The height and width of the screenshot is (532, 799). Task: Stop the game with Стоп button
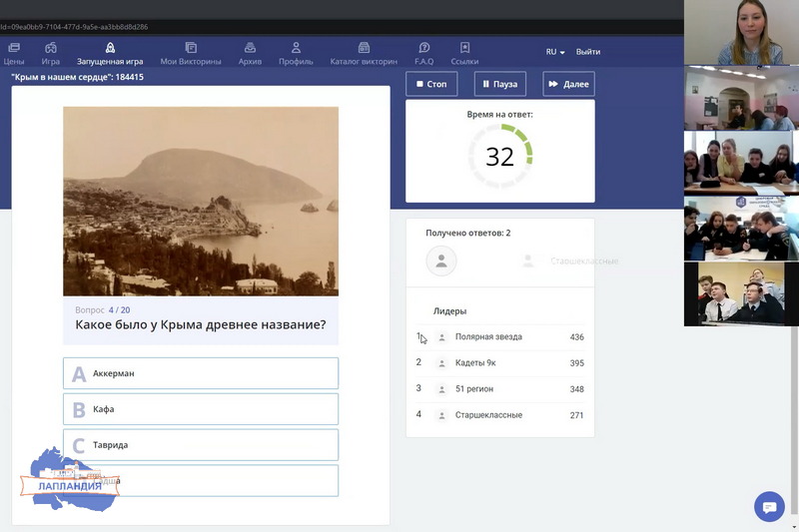point(431,84)
